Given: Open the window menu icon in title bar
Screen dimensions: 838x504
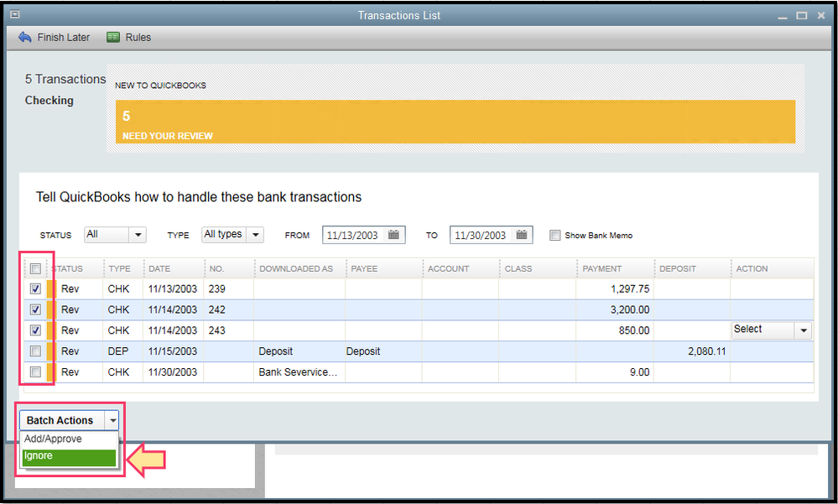Looking at the screenshot, I should coord(15,15).
